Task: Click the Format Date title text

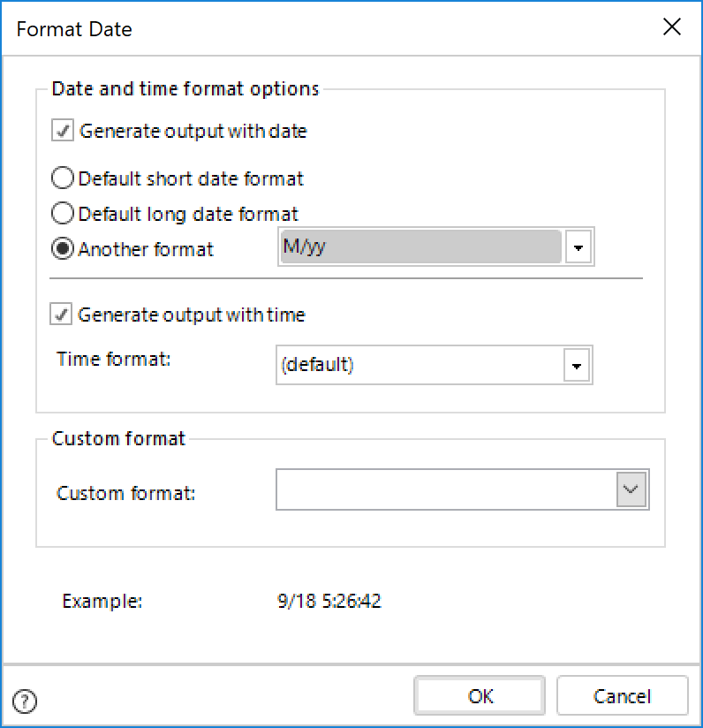Action: [x=74, y=29]
